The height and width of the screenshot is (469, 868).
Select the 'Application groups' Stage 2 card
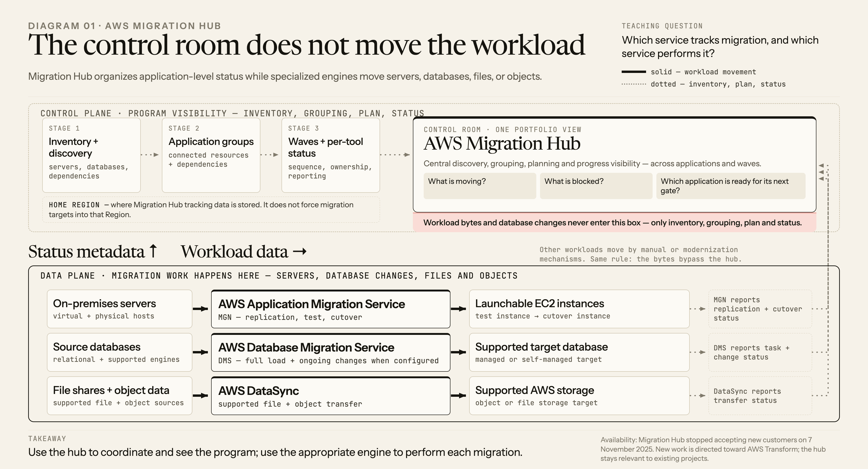[x=211, y=155]
